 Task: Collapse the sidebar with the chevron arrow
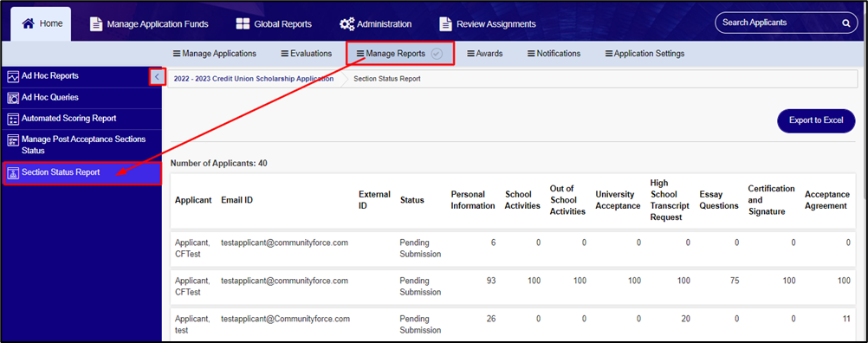157,76
